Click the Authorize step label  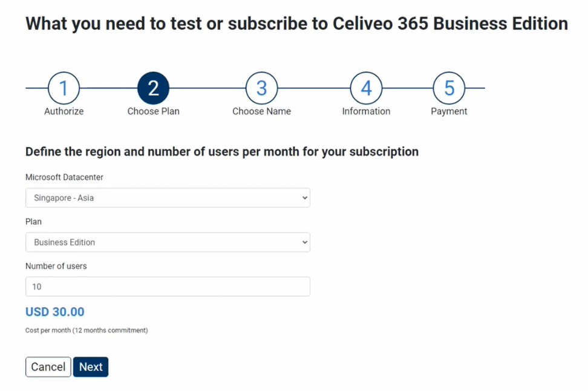pyautogui.click(x=64, y=111)
